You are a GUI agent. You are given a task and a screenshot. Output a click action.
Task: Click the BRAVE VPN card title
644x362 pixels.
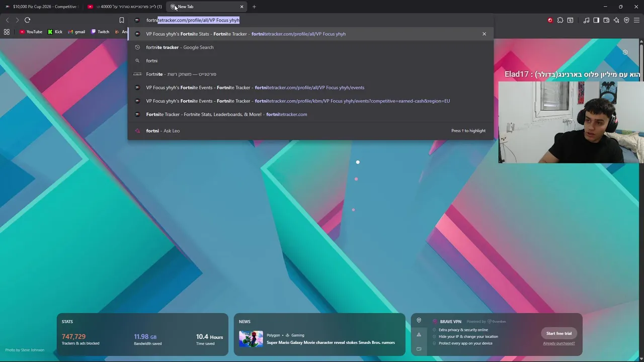[x=450, y=322]
